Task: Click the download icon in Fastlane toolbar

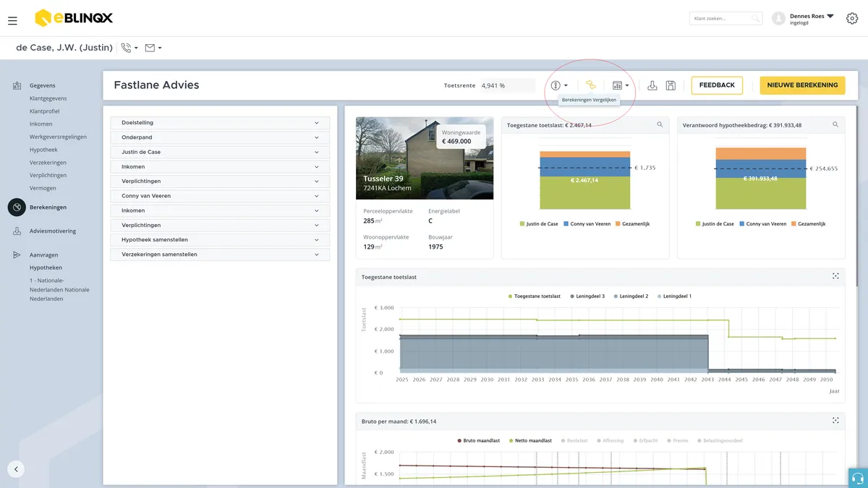Action: click(652, 85)
